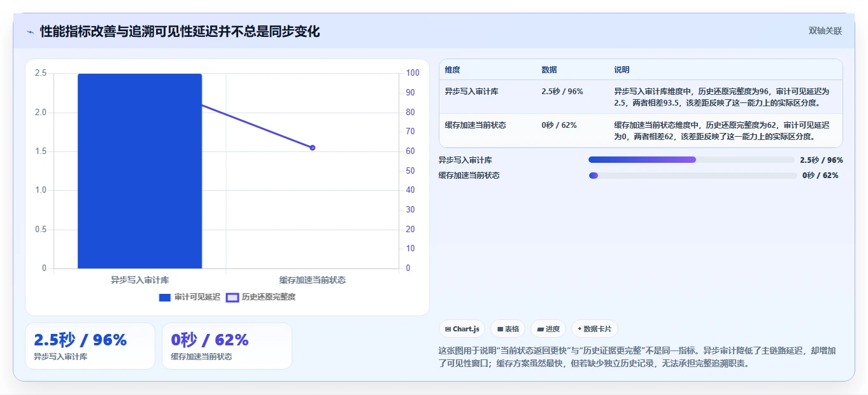The height and width of the screenshot is (395, 868).
Task: Toggle the 历史还原完整度 legend item
Action: pyautogui.click(x=261, y=297)
